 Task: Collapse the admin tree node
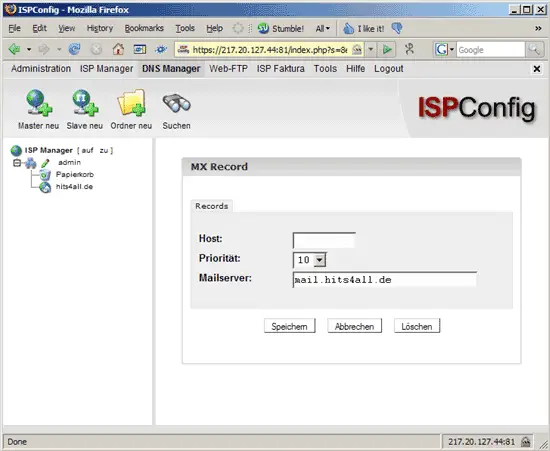[16, 163]
